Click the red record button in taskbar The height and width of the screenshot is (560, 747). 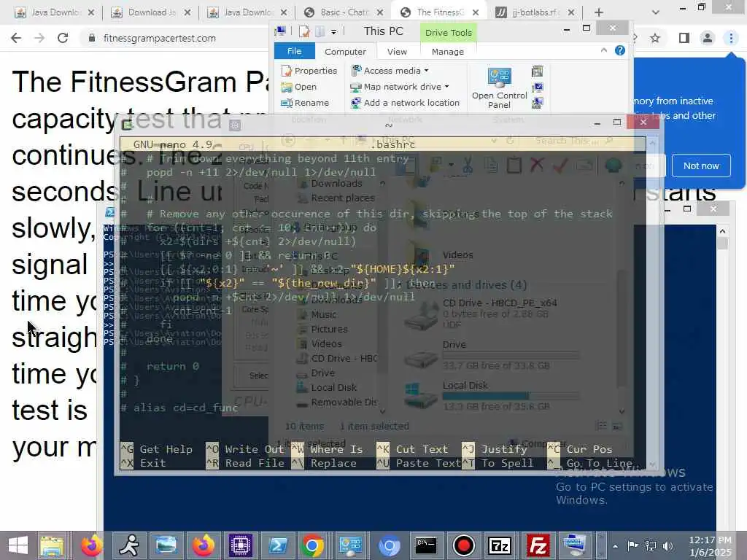pyautogui.click(x=463, y=545)
